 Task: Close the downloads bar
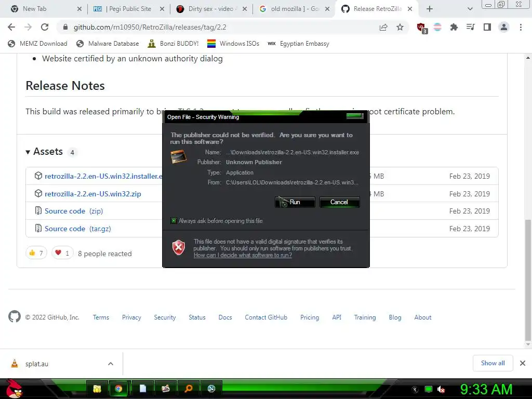[x=523, y=363]
